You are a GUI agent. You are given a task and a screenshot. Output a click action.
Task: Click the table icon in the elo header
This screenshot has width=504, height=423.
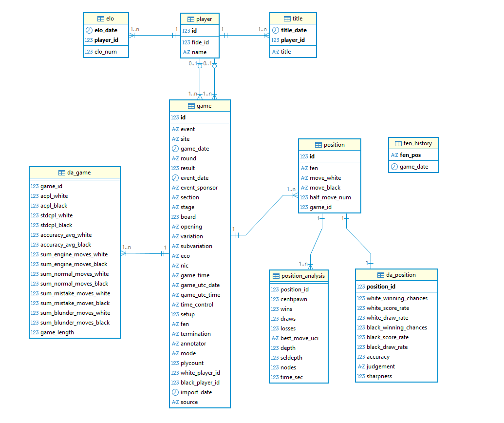click(101, 19)
